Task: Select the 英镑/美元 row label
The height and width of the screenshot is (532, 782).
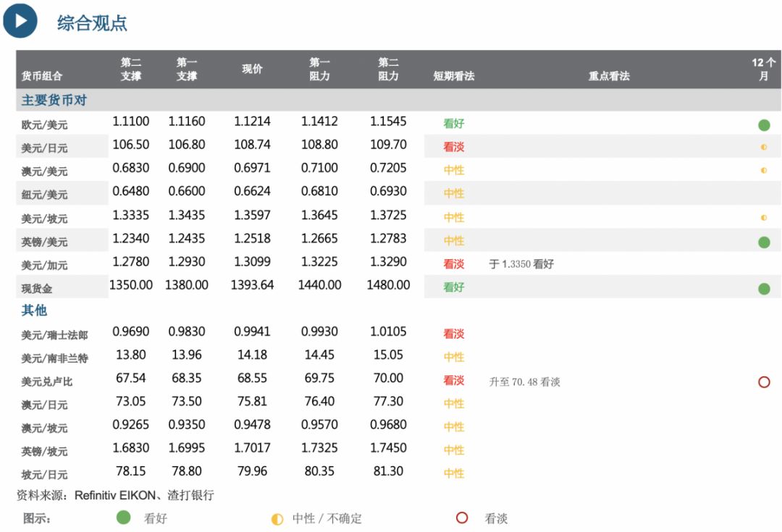Action: tap(44, 242)
